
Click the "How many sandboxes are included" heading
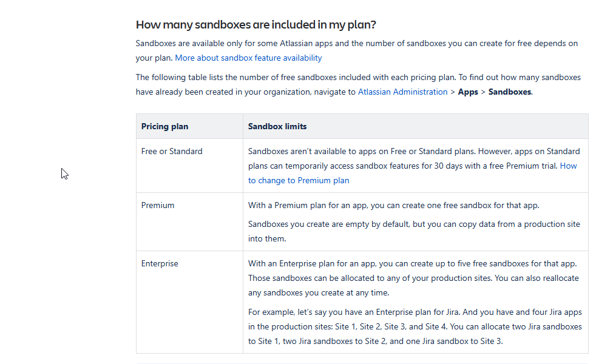(x=256, y=25)
